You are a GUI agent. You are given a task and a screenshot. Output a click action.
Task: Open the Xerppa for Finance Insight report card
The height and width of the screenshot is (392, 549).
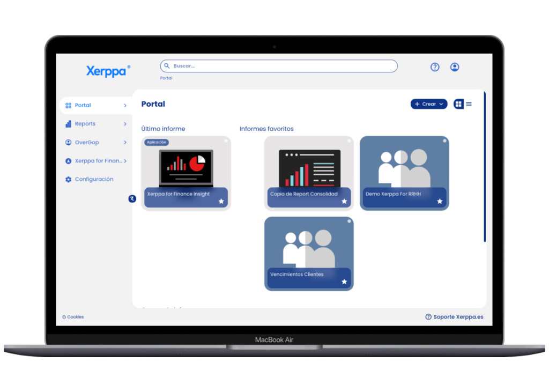(186, 173)
